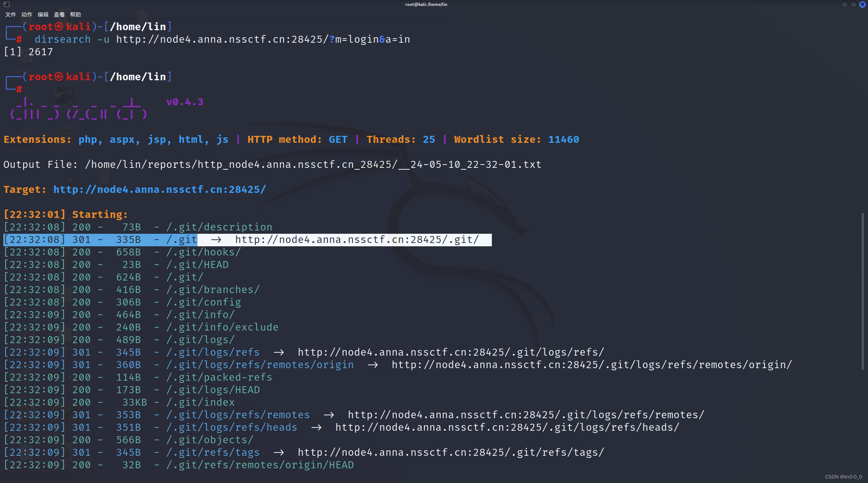Click the maximize circle button in the title bar

[853, 4]
